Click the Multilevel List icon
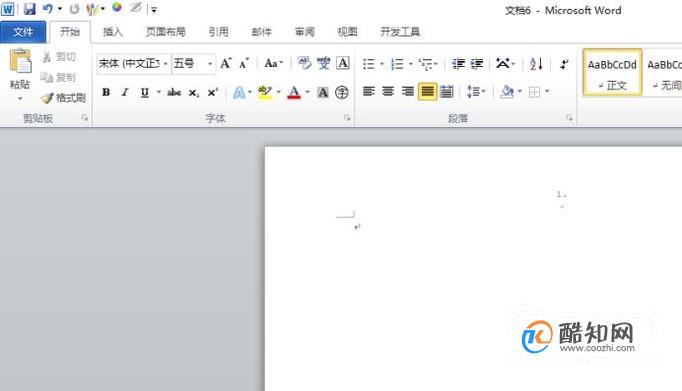The width and height of the screenshot is (682, 391). coord(426,64)
